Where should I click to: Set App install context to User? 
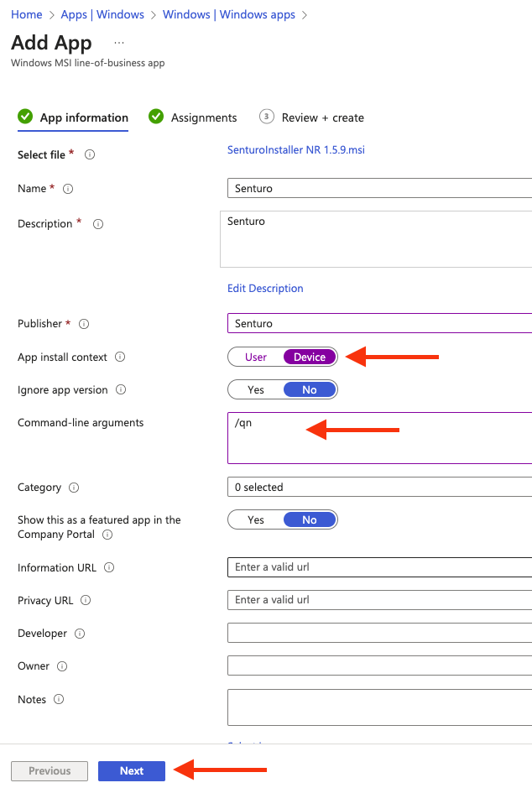coord(256,357)
